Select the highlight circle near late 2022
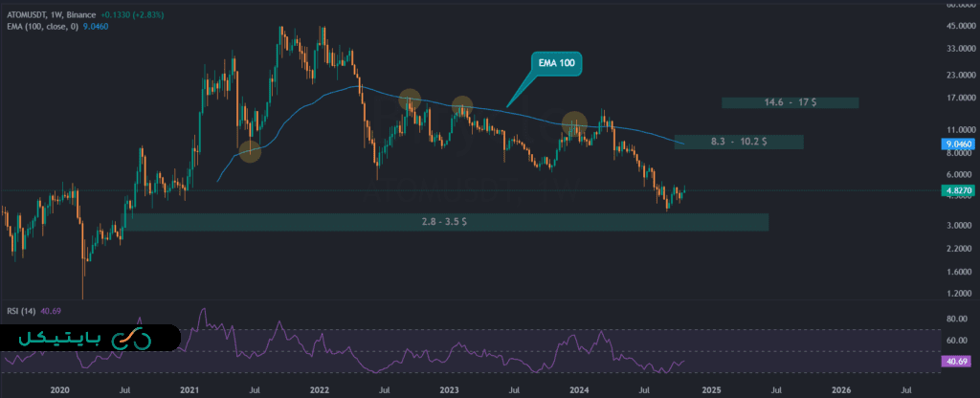This screenshot has height=398, width=980. (x=410, y=99)
